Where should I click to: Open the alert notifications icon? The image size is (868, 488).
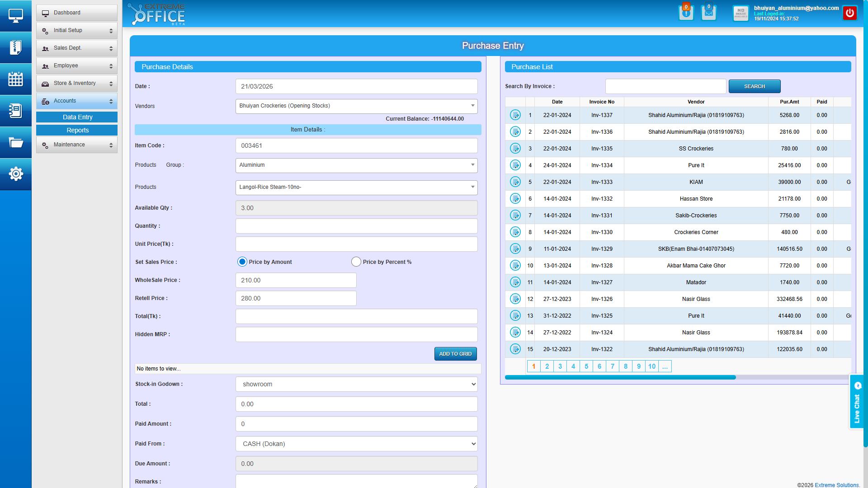click(686, 13)
